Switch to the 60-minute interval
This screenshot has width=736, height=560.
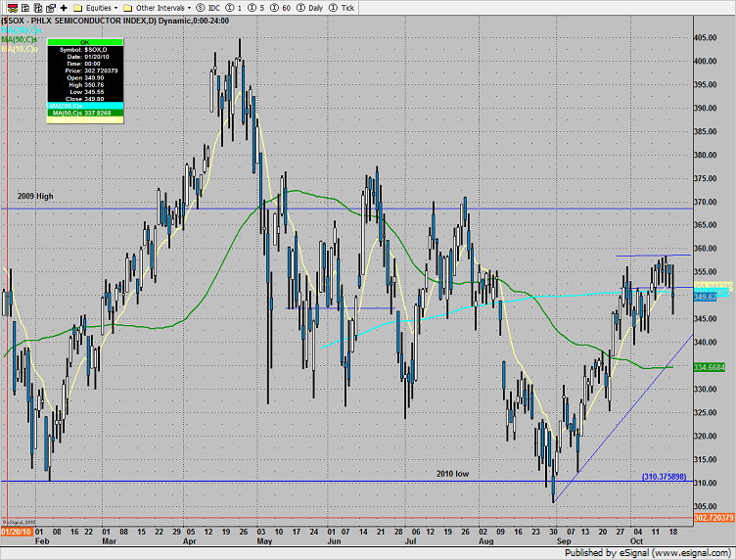(x=280, y=8)
